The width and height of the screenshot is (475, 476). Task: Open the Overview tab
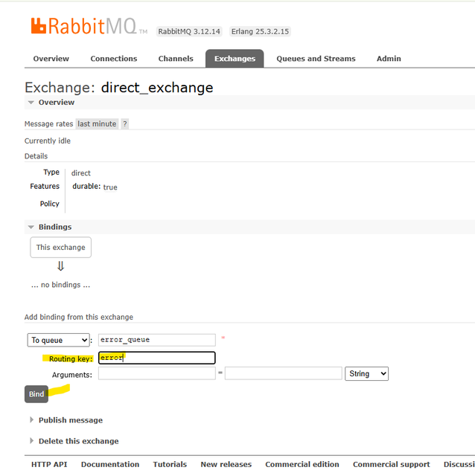pyautogui.click(x=51, y=59)
